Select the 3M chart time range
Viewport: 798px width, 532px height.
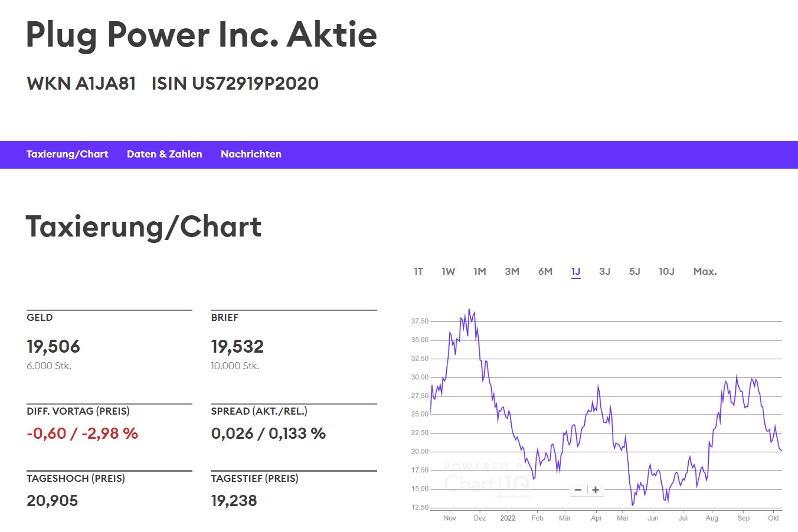(512, 271)
